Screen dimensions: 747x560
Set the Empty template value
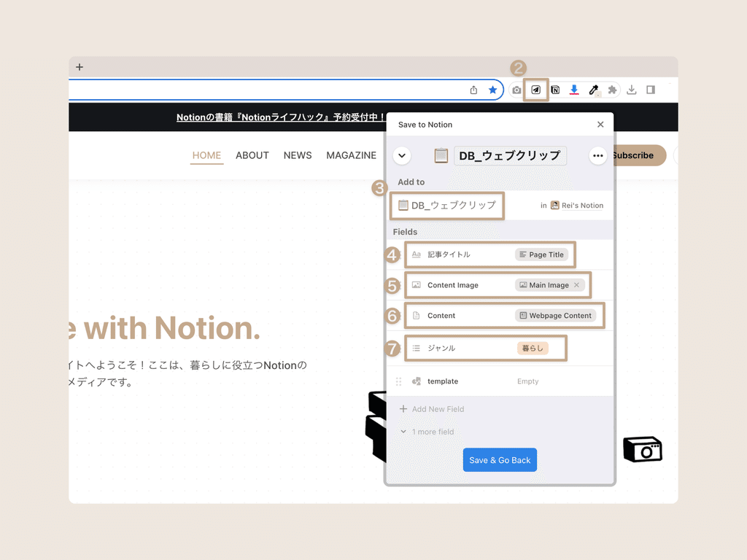click(x=528, y=381)
